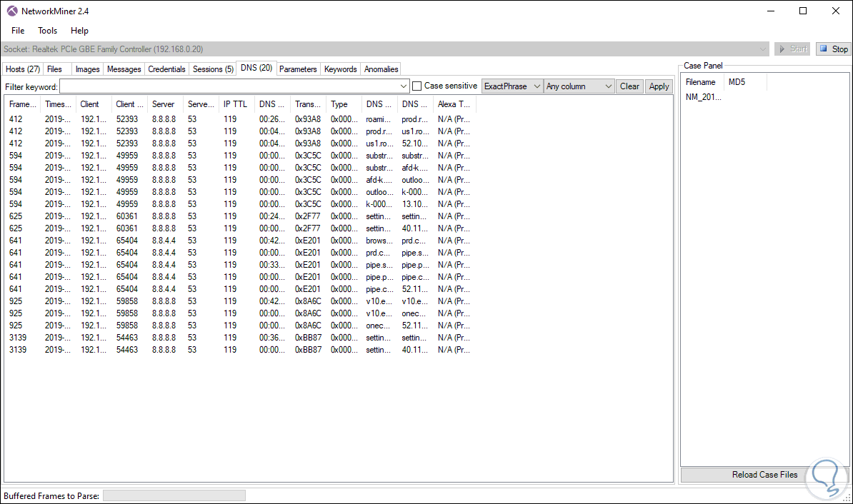
Task: Switch to the Anomalies tab
Action: [381, 69]
